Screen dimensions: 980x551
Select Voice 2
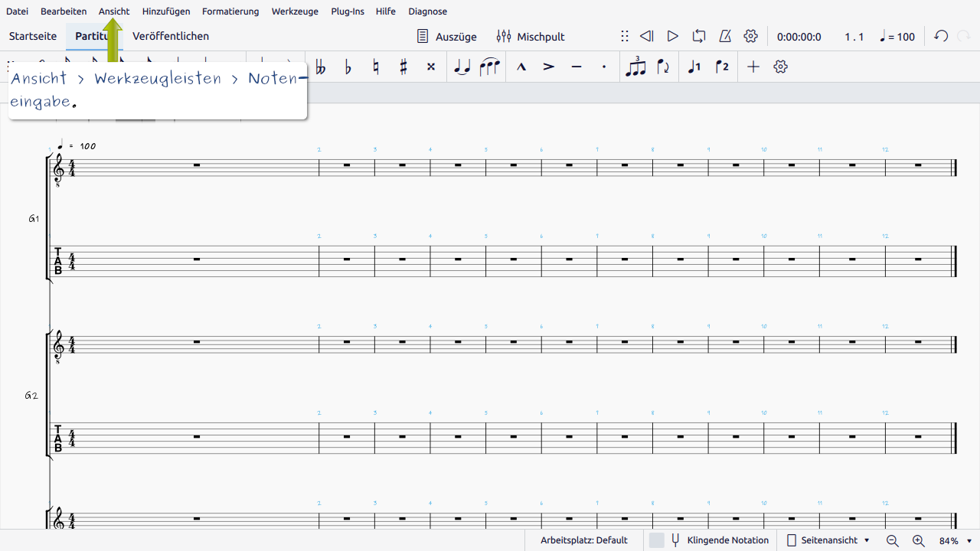coord(722,67)
